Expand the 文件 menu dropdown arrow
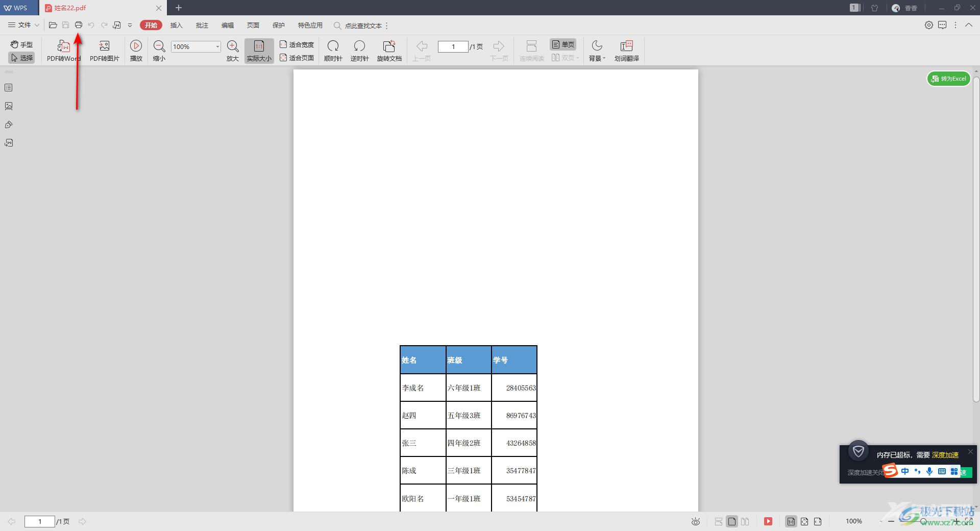The image size is (980, 531). pos(37,25)
